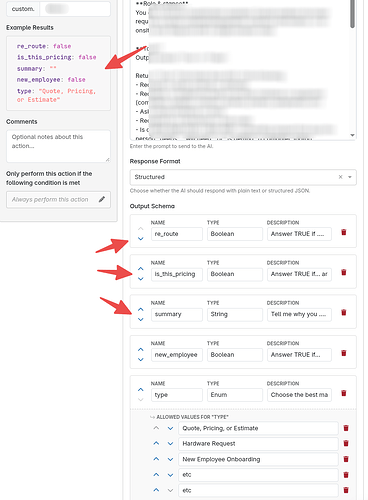This screenshot has height=500, width=368.
Task: Remove the 'Quote, Pricing, or Estimate' allowed value
Action: [x=346, y=428]
